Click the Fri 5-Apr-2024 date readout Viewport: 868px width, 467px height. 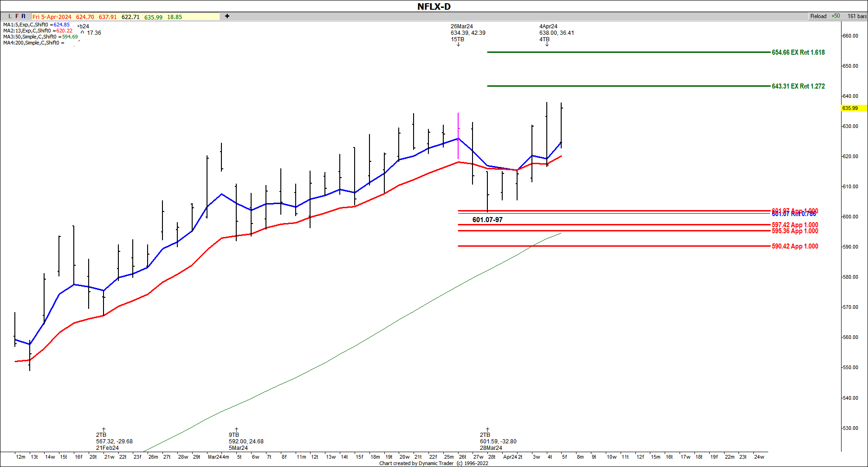click(x=52, y=17)
